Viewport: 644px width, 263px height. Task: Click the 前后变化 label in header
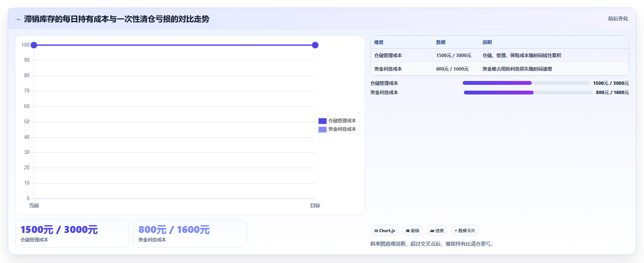pos(618,19)
